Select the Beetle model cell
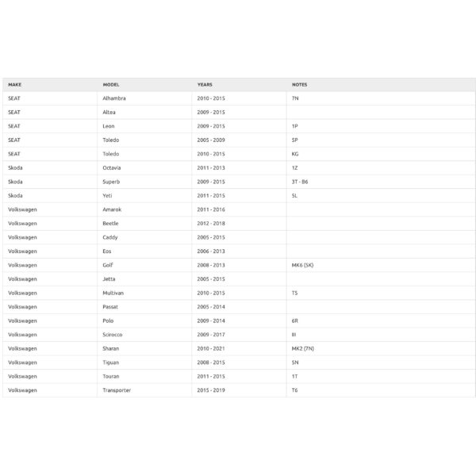This screenshot has width=476, height=476. (111, 223)
